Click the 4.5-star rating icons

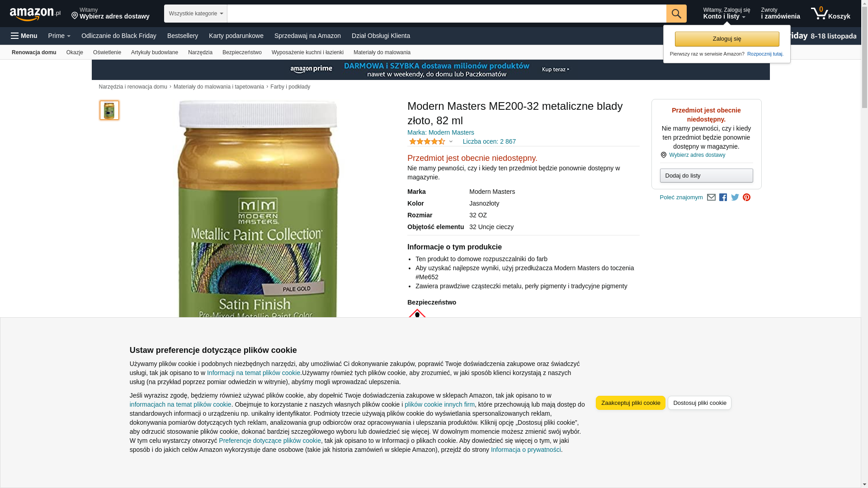coord(427,141)
